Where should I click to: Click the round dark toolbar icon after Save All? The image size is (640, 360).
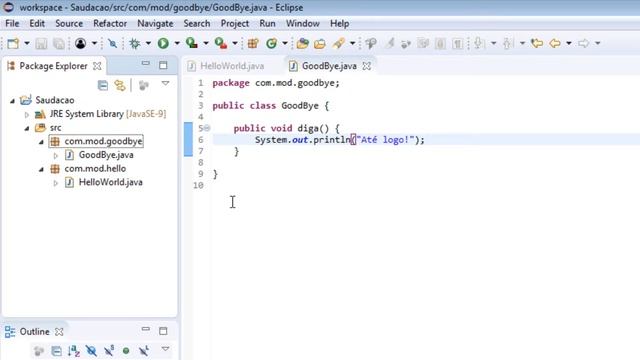click(x=80, y=43)
